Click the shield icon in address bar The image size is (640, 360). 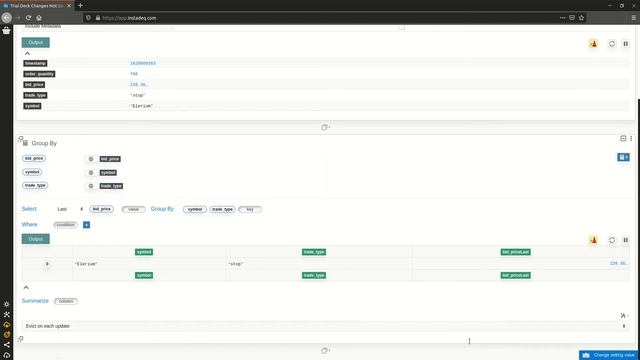pyautogui.click(x=88, y=18)
